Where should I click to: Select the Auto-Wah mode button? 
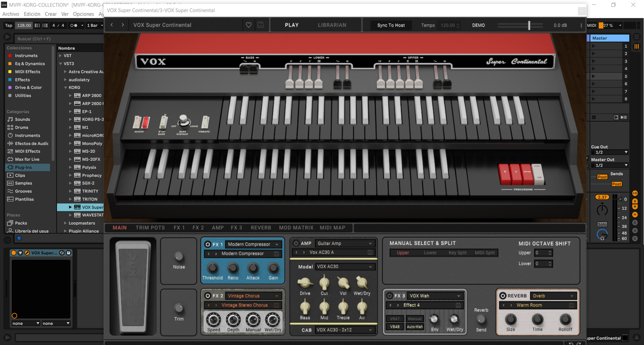pos(415,326)
